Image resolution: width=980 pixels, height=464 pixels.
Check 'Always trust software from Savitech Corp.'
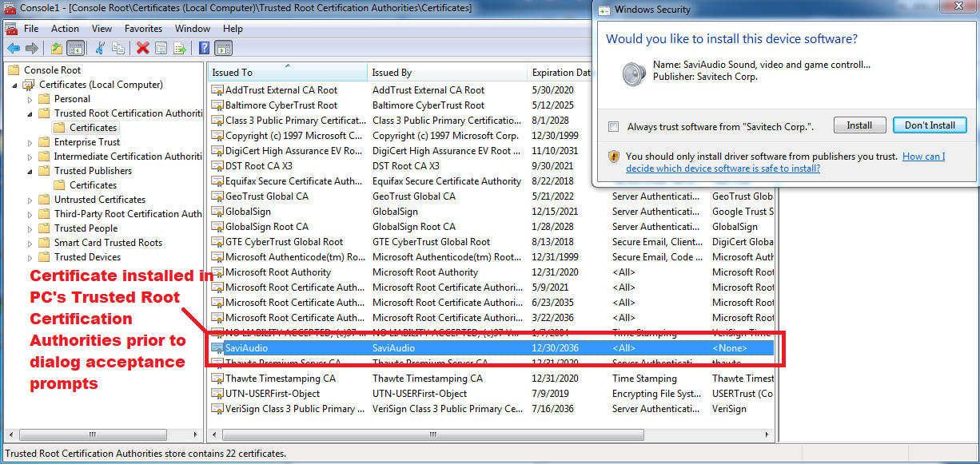[613, 126]
